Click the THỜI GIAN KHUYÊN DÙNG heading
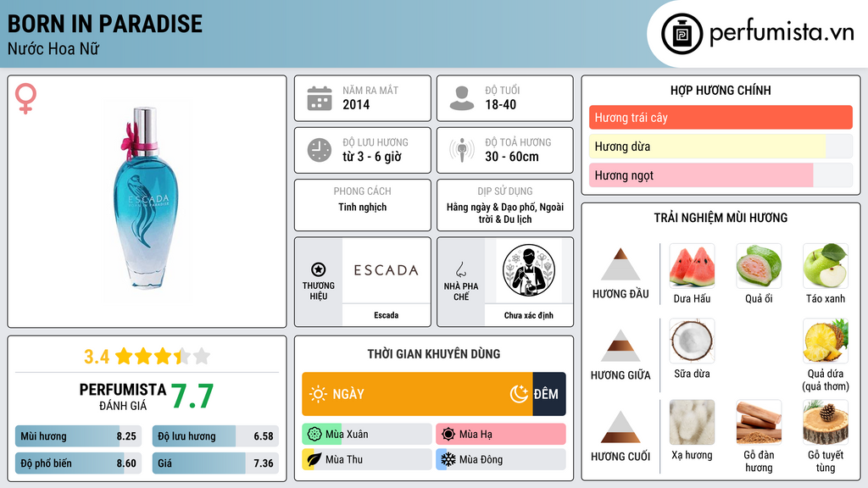 pos(434,354)
